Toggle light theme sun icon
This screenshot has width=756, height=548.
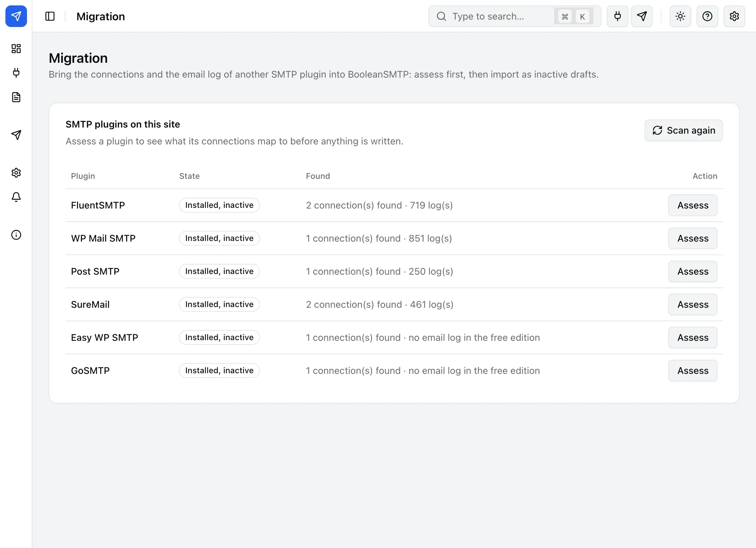pos(680,16)
